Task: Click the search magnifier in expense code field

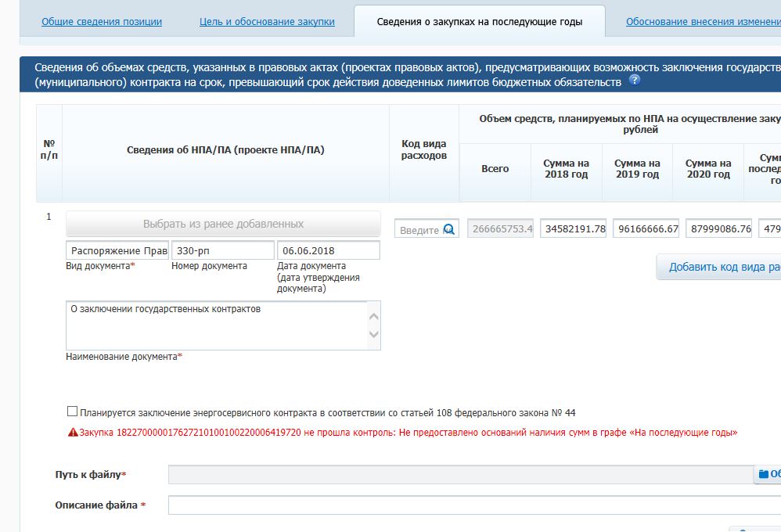Action: click(448, 229)
